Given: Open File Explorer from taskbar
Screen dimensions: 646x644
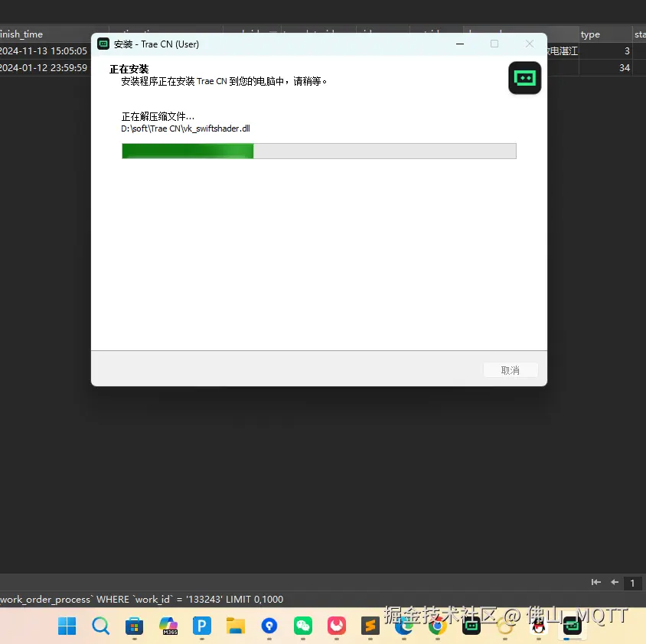Looking at the screenshot, I should [x=235, y=626].
